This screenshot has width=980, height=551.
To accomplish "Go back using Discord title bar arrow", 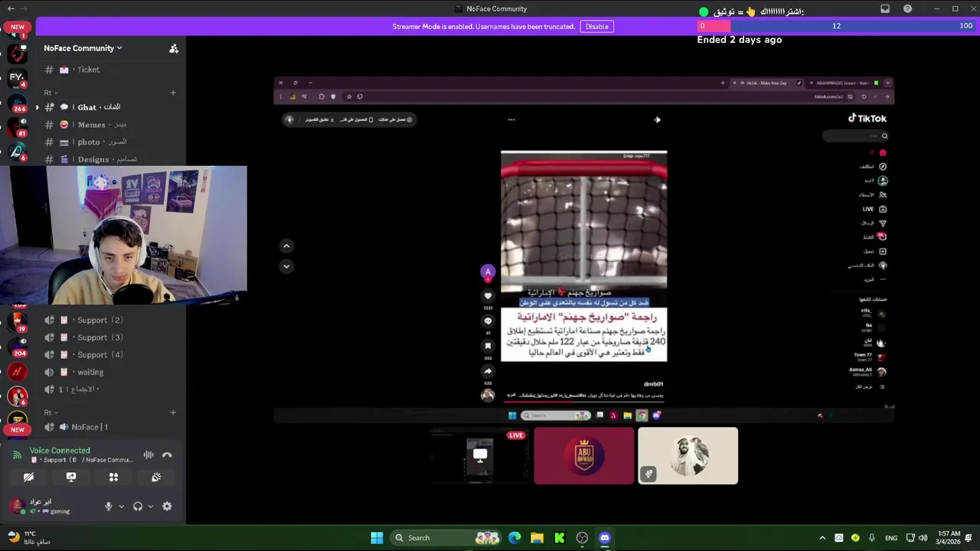I will (11, 8).
